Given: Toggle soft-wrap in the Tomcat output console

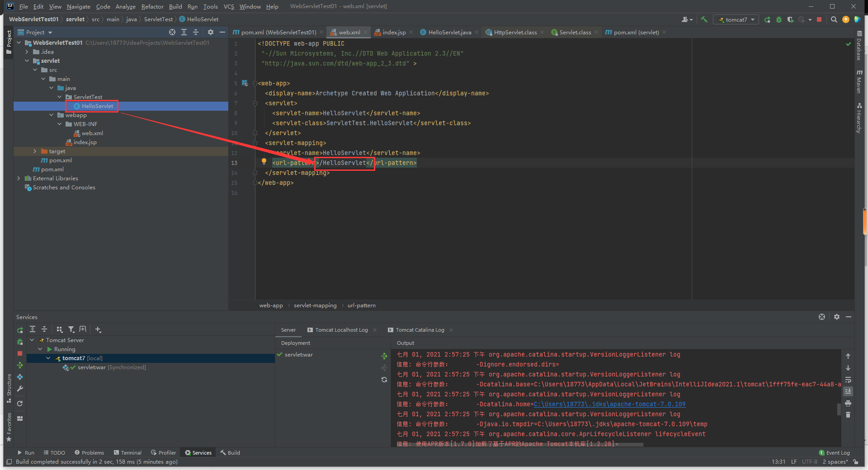Looking at the screenshot, I should 848,380.
